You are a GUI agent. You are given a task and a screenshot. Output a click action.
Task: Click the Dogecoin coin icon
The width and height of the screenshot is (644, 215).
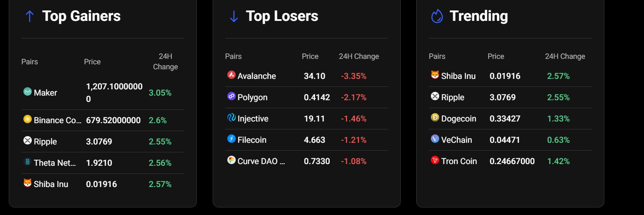coord(435,117)
